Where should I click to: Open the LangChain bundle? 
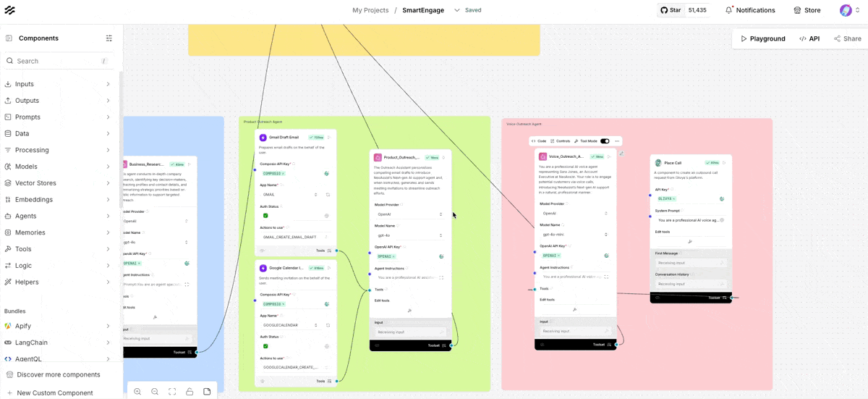pos(58,343)
